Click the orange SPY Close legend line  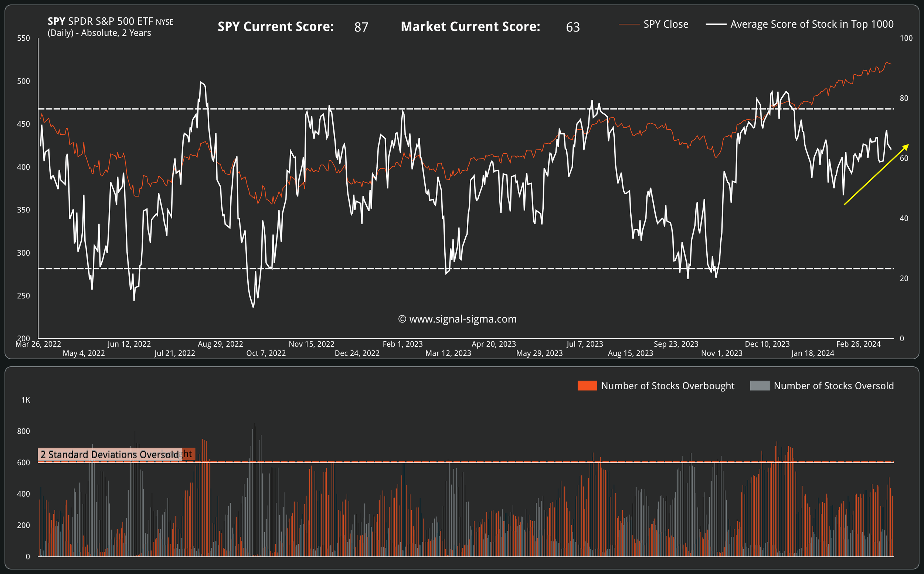coord(629,24)
